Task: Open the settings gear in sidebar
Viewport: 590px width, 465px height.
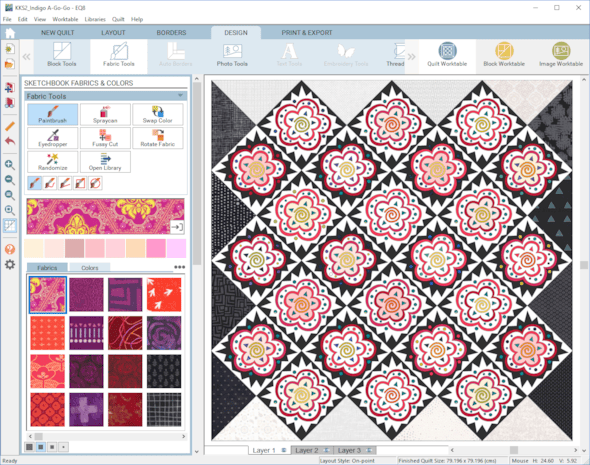Action: tap(9, 264)
